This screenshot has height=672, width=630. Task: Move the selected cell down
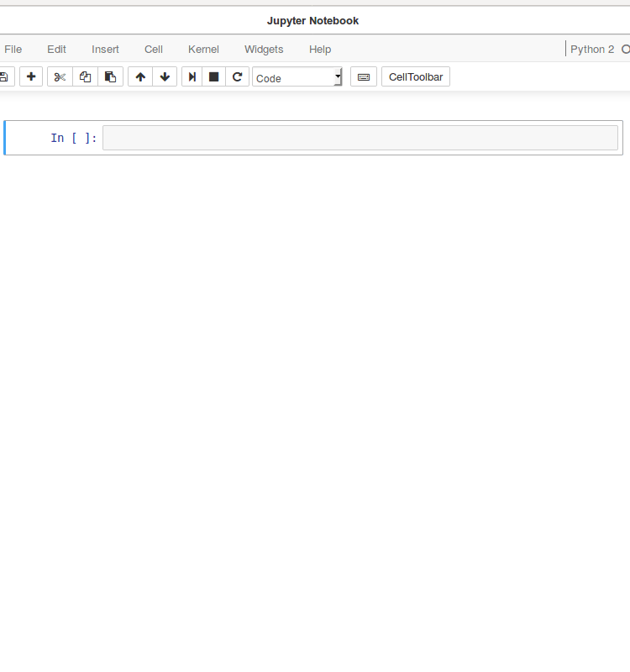pyautogui.click(x=165, y=77)
